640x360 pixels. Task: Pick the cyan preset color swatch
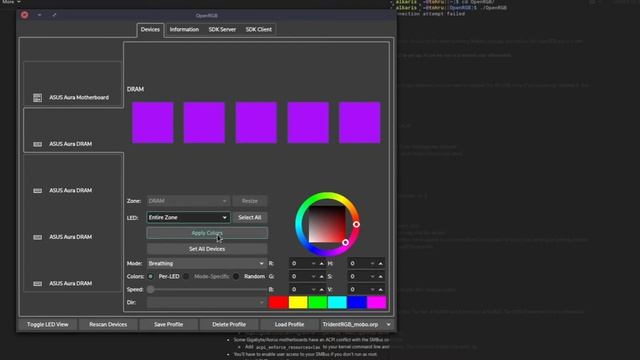coord(337,302)
